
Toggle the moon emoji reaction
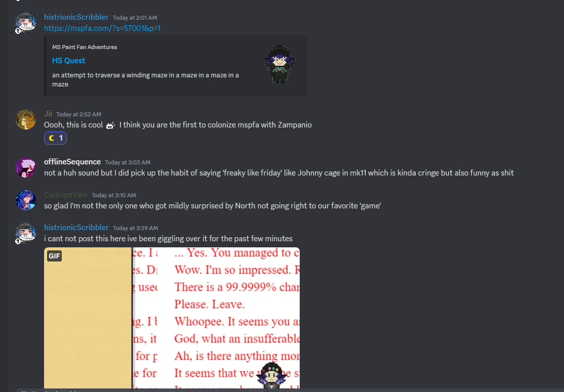(x=55, y=138)
